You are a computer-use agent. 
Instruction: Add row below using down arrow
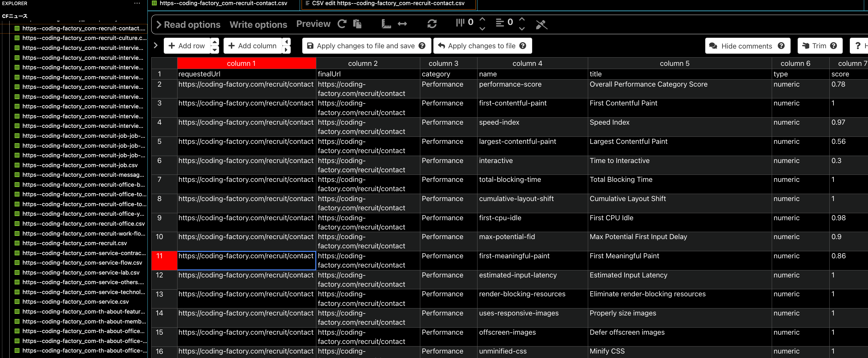coord(215,50)
